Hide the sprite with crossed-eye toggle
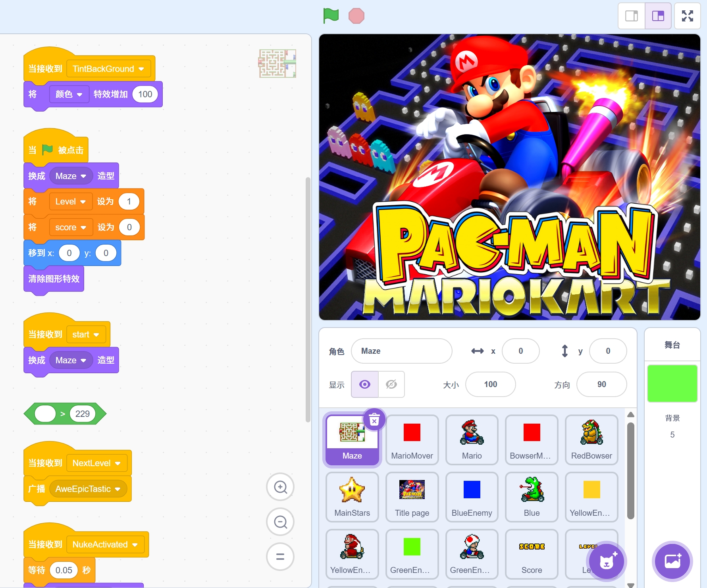 click(391, 384)
